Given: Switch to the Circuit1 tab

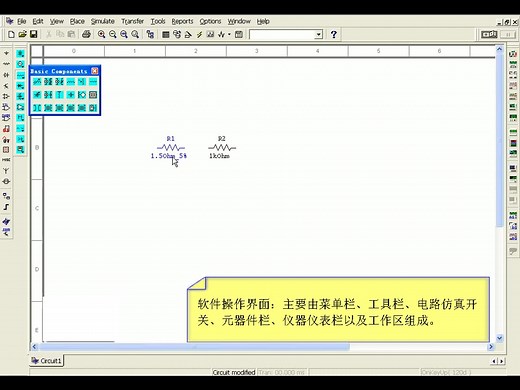Looking at the screenshot, I should coord(47,361).
